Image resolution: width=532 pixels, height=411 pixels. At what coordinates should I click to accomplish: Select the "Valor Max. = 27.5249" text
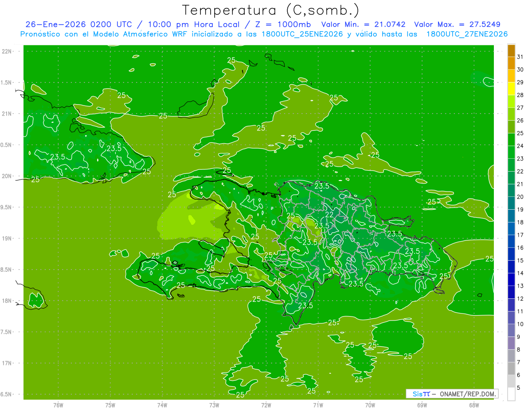(x=457, y=24)
